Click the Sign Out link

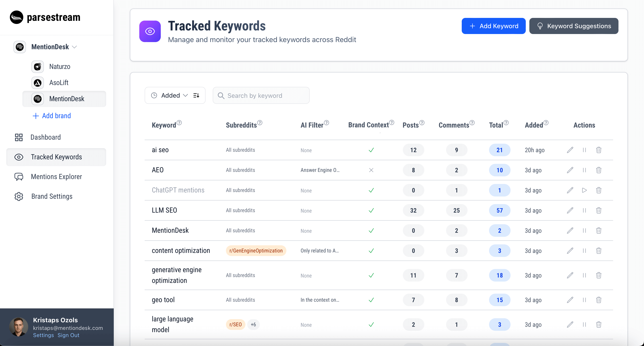click(68, 335)
